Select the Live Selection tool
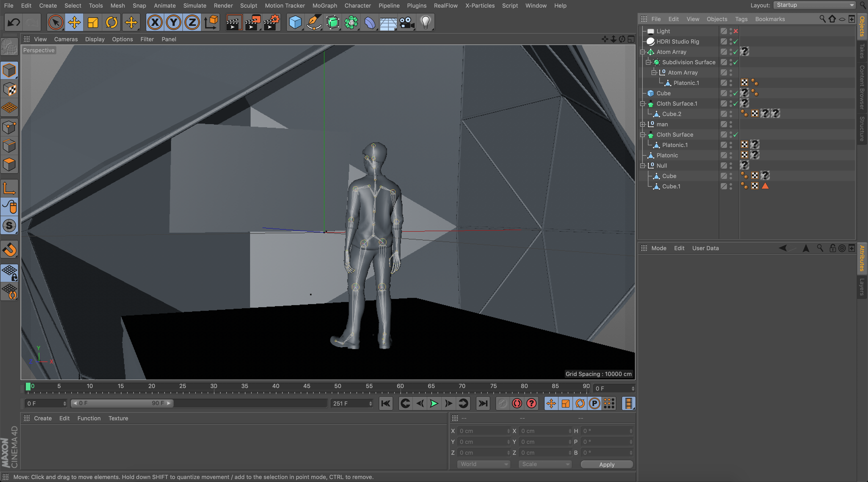The image size is (868, 482). (x=55, y=22)
